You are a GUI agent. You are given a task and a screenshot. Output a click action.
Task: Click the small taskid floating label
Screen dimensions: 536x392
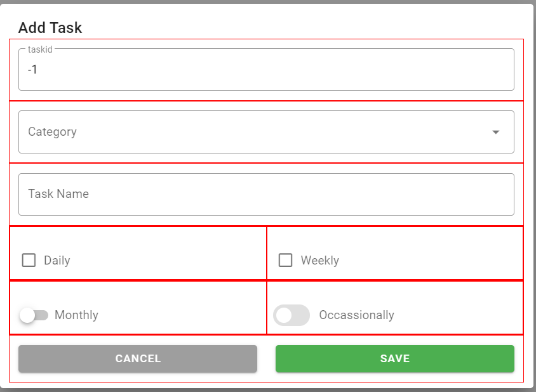tap(40, 49)
